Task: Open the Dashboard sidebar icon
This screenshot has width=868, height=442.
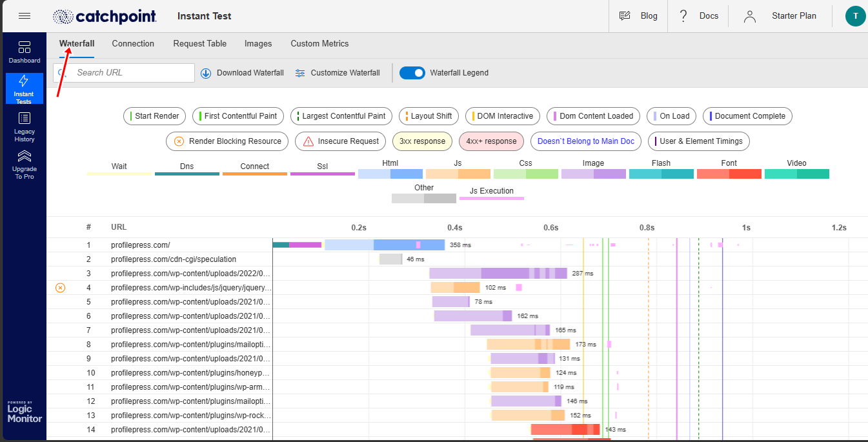Action: [x=25, y=52]
